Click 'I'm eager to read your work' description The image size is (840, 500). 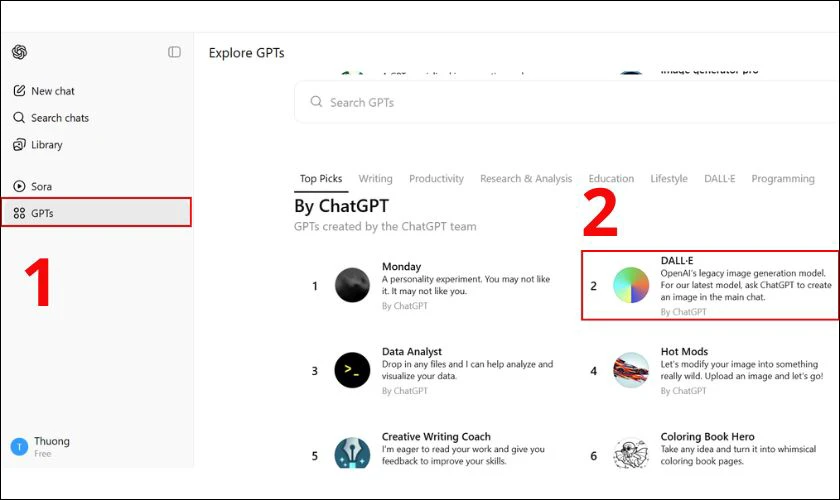tap(463, 455)
